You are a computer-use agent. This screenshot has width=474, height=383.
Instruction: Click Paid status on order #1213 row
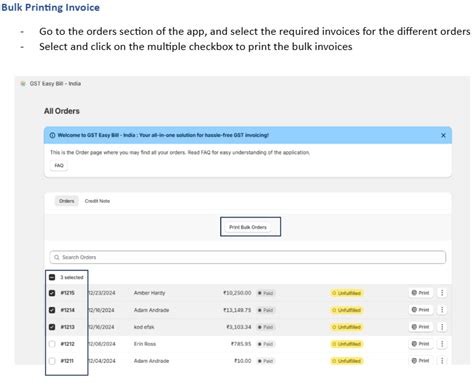(x=266, y=327)
